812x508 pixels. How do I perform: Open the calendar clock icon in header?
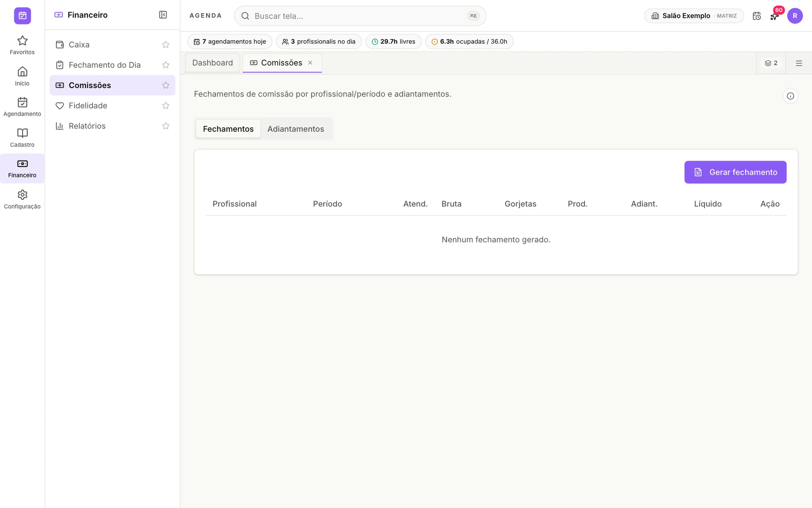click(757, 16)
